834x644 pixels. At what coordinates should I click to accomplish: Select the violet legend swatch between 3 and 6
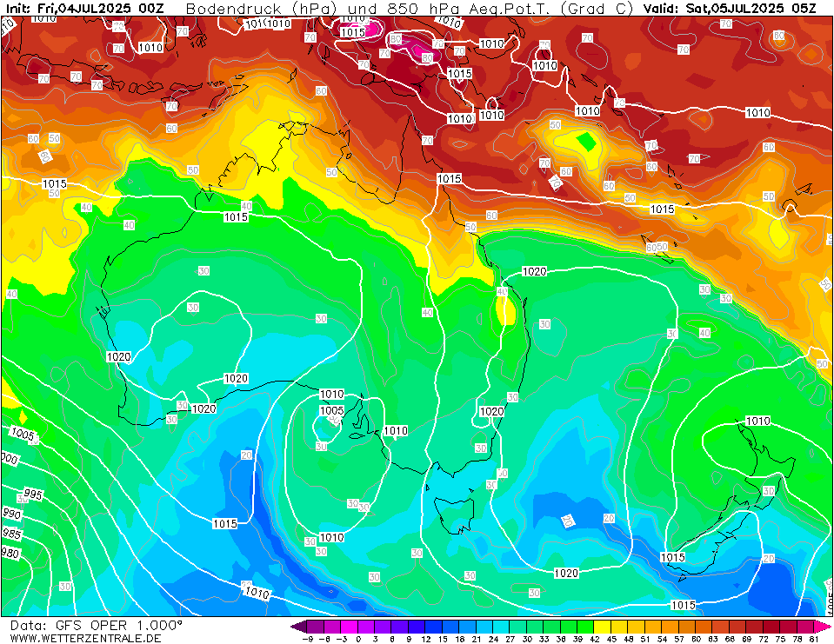pos(384,626)
